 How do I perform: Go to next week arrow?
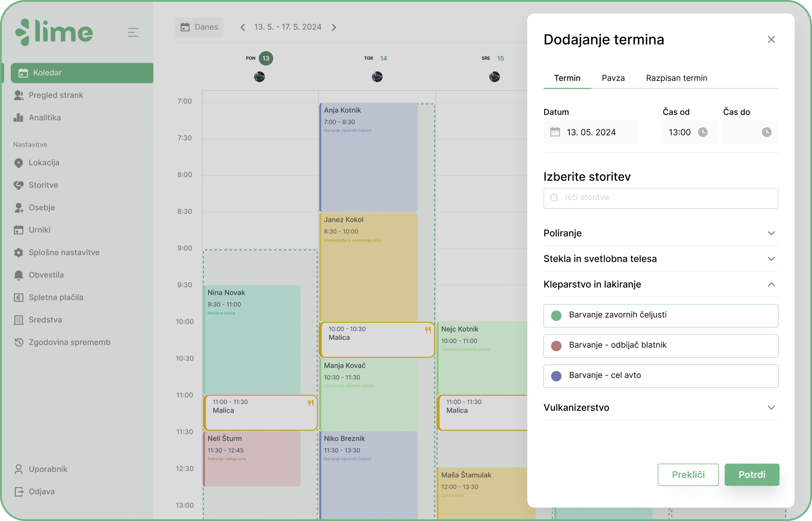(x=334, y=27)
